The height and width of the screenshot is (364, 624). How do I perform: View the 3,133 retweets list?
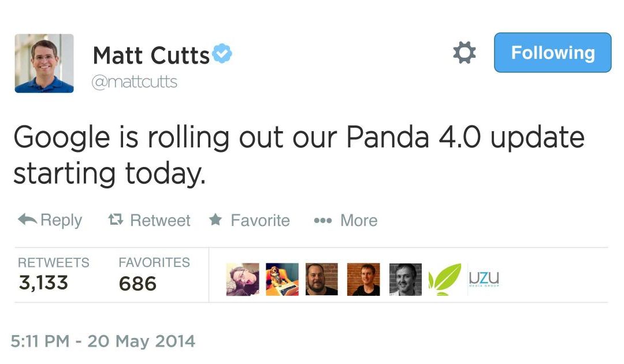(x=43, y=283)
